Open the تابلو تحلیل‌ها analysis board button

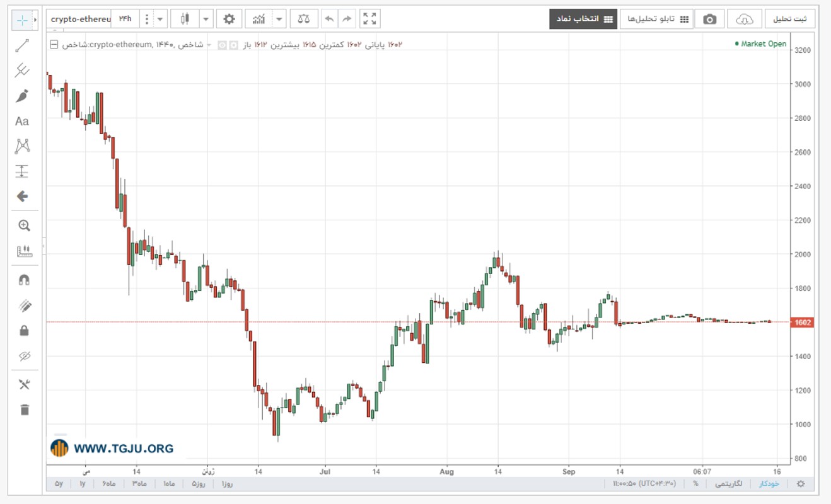tap(656, 20)
